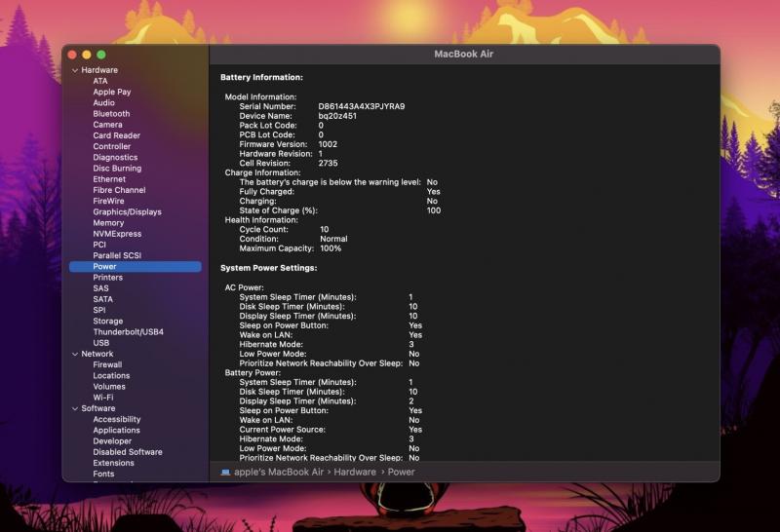
Task: Select Volumes under Network
Action: click(109, 388)
